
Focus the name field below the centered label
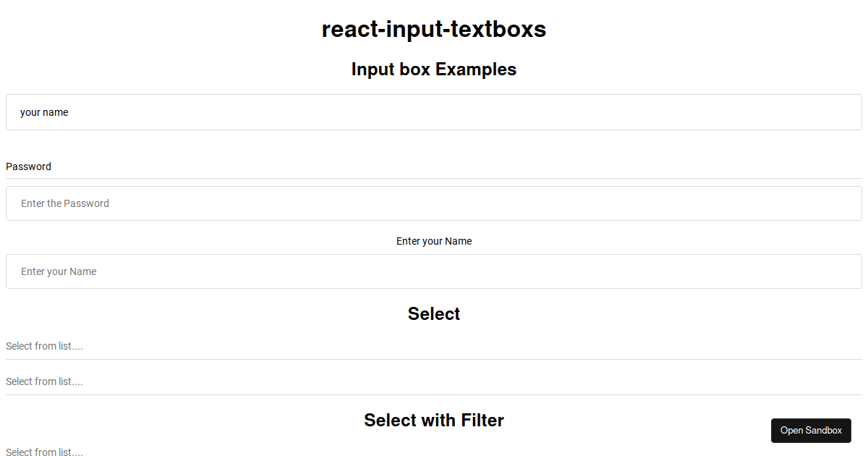433,271
